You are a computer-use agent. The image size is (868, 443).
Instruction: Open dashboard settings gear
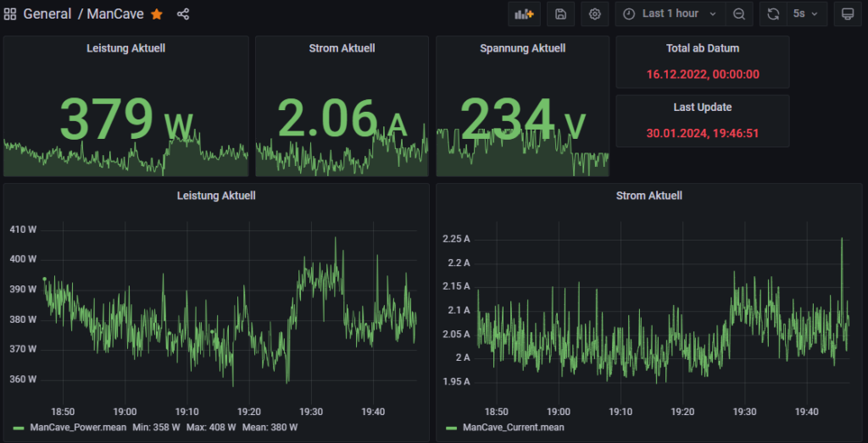pos(595,14)
